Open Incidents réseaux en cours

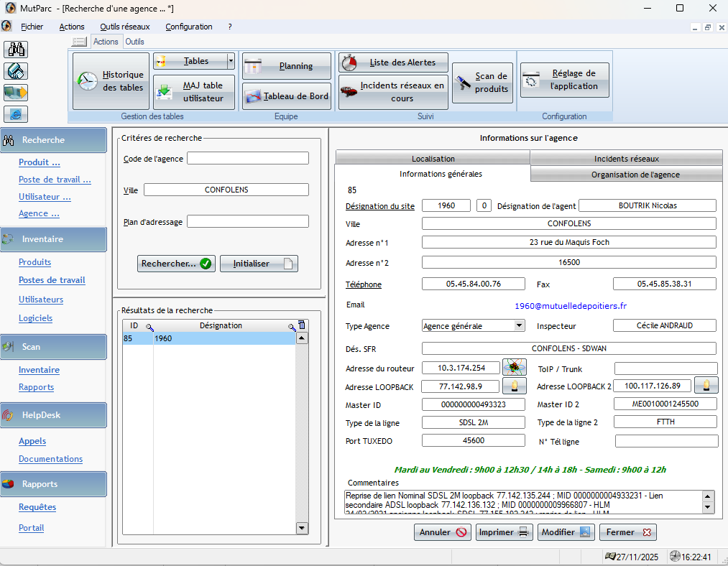[x=393, y=92]
